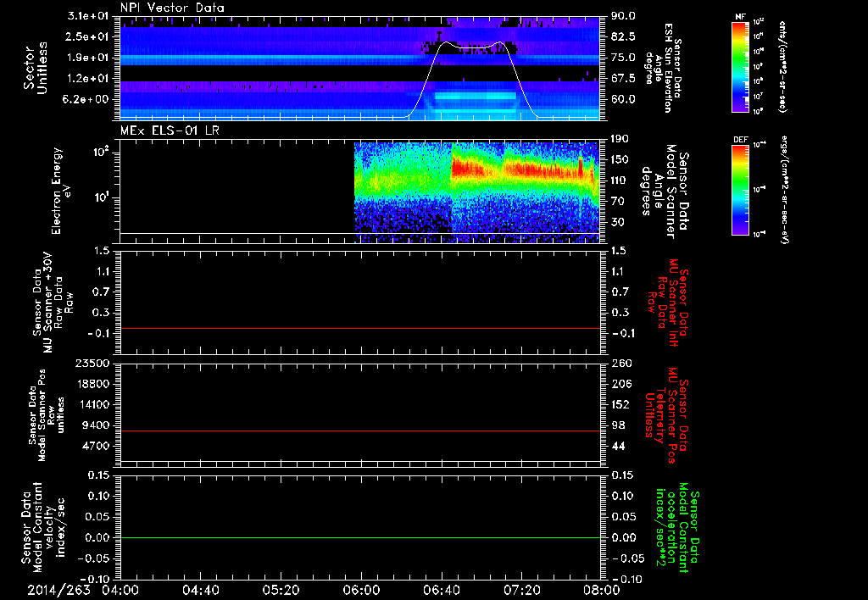The image size is (868, 600).
Task: Click the 4700 scanner position tick label
Action: (96, 446)
